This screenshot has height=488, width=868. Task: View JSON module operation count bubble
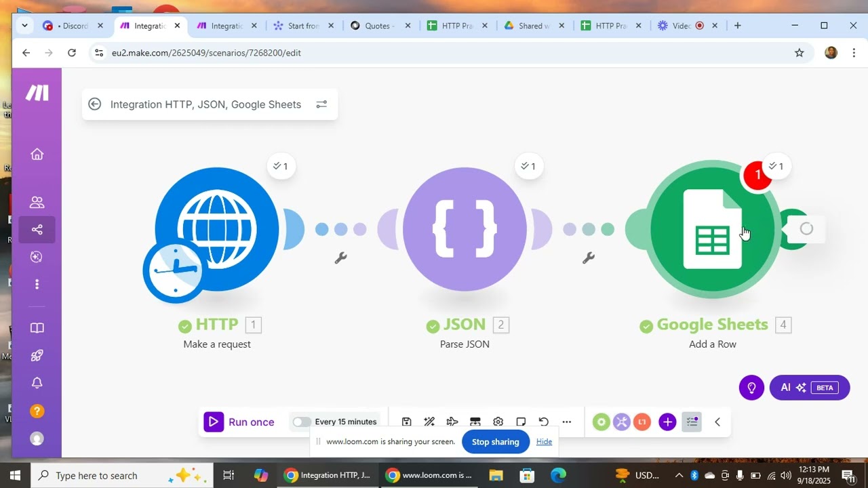pyautogui.click(x=529, y=166)
